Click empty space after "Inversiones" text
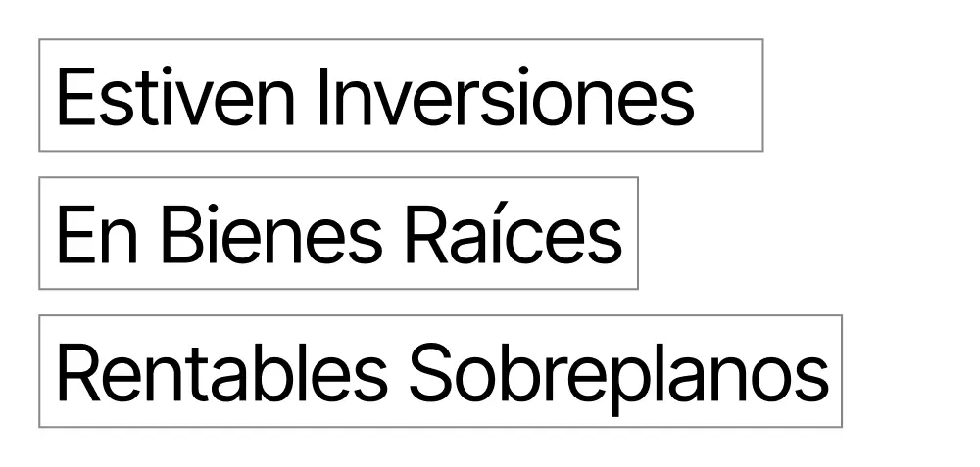Image resolution: width=980 pixels, height=467 pixels. pyautogui.click(x=729, y=96)
